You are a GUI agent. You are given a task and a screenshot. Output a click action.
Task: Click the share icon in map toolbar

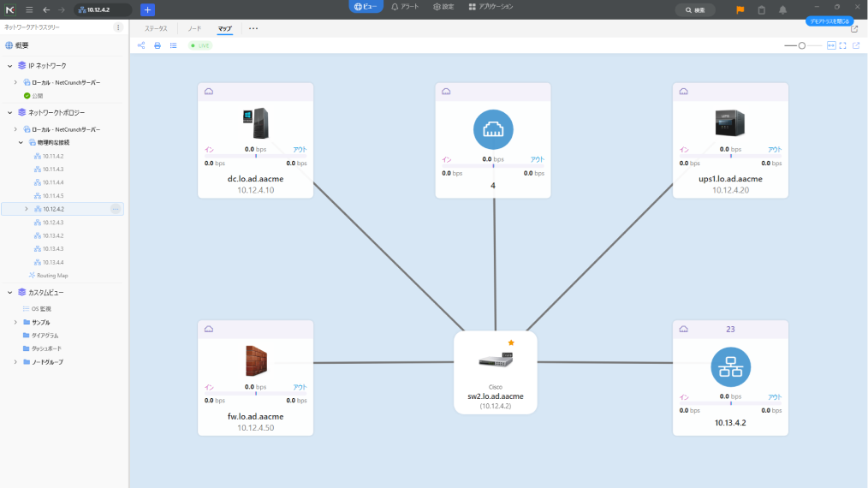pos(141,45)
